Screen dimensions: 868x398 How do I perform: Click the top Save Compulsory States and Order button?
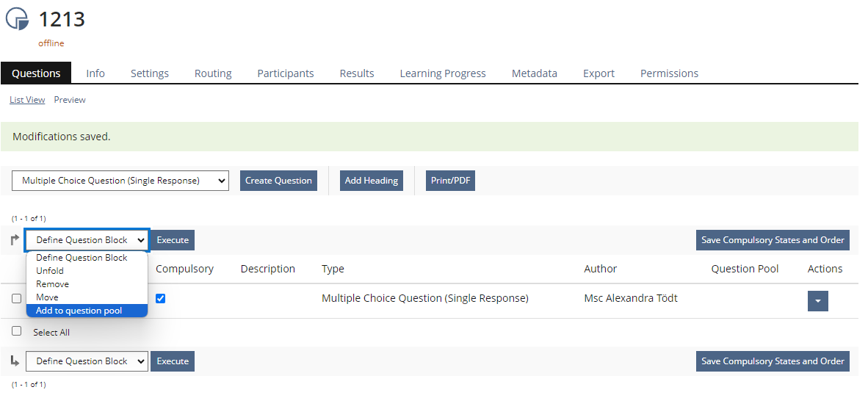click(773, 240)
